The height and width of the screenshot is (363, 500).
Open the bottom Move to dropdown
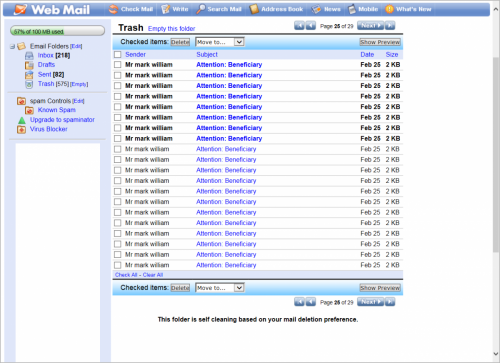220,288
